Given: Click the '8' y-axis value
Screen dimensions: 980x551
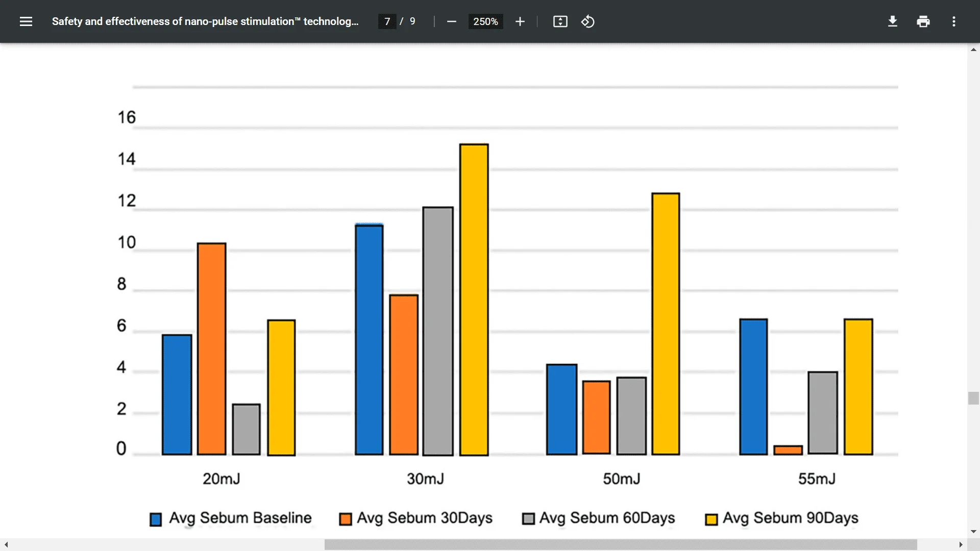Looking at the screenshot, I should (121, 284).
